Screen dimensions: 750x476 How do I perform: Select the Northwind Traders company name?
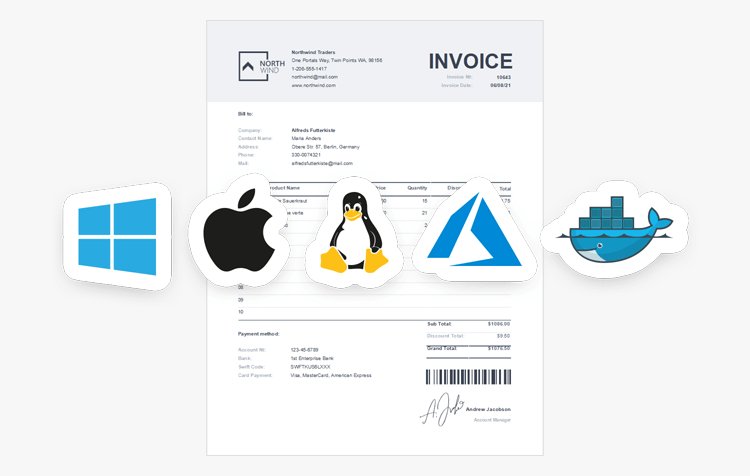tap(313, 52)
